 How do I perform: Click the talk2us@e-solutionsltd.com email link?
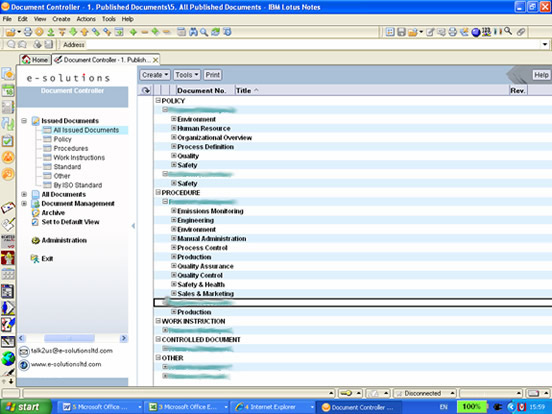point(72,351)
